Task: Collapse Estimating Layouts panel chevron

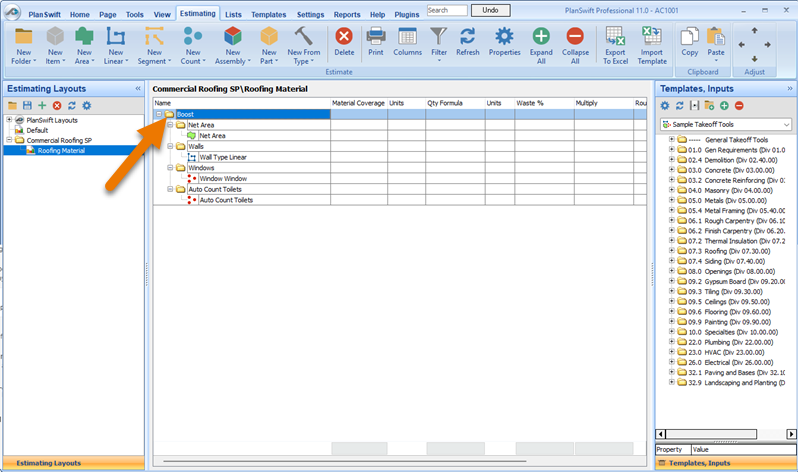Action: tap(138, 88)
